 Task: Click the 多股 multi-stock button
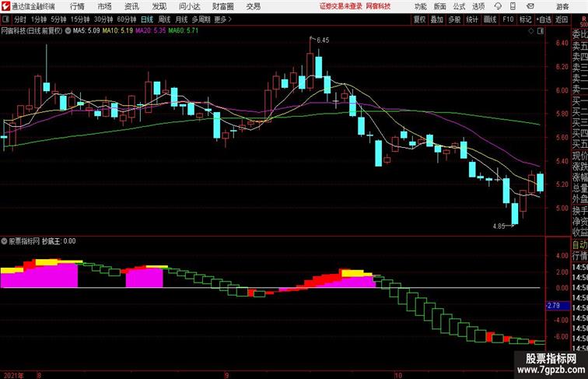(x=454, y=19)
